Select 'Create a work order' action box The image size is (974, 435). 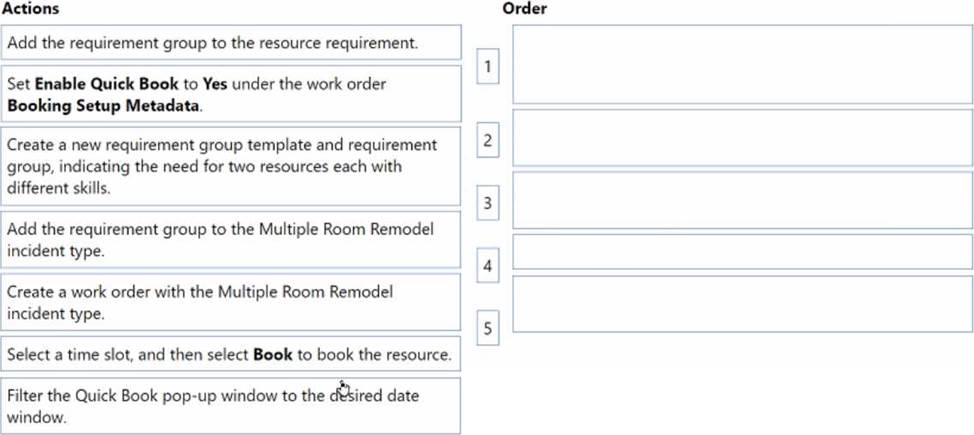(231, 302)
